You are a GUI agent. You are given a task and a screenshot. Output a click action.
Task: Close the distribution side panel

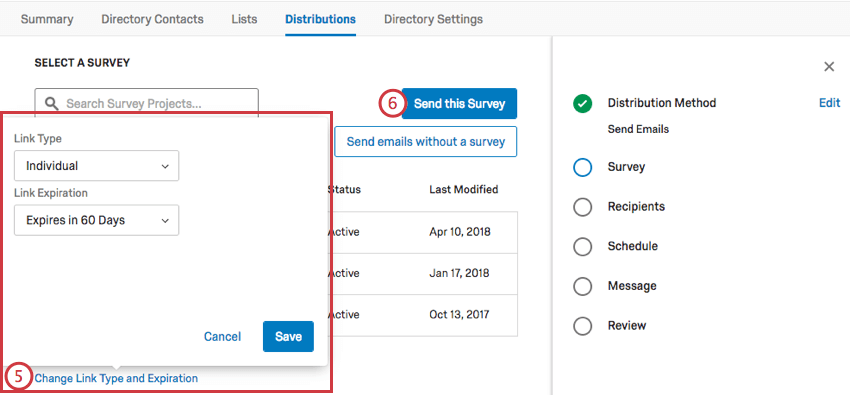point(829,67)
